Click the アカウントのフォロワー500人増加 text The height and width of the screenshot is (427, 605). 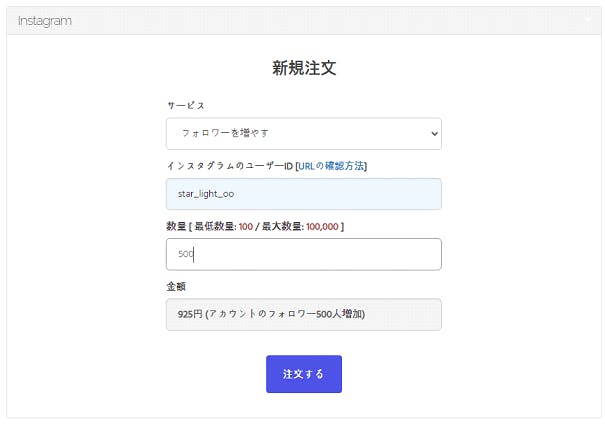tap(287, 314)
